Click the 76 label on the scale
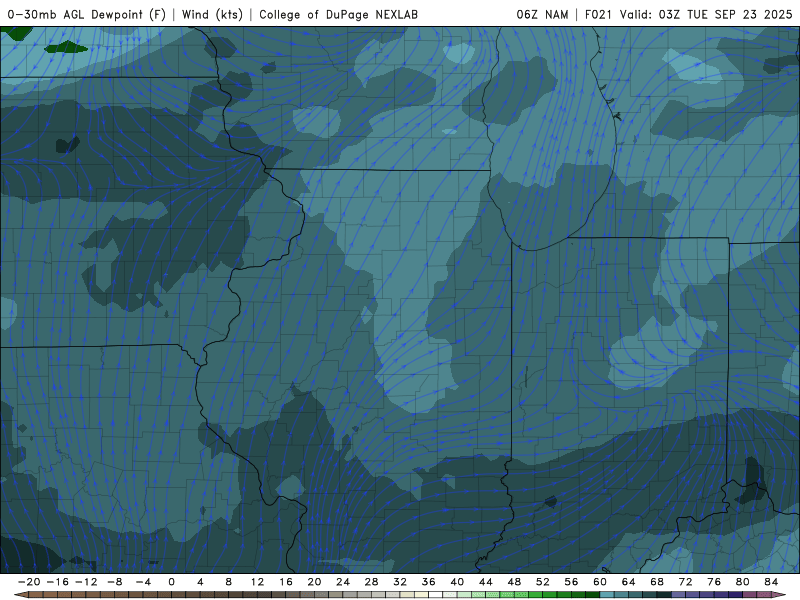This screenshot has height=600, width=800. 714,582
